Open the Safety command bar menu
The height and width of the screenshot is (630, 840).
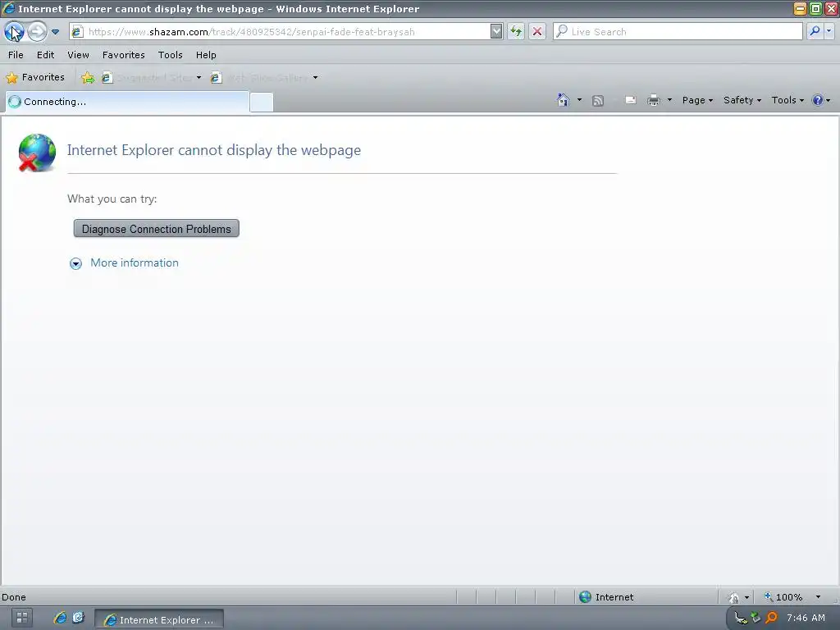742,100
